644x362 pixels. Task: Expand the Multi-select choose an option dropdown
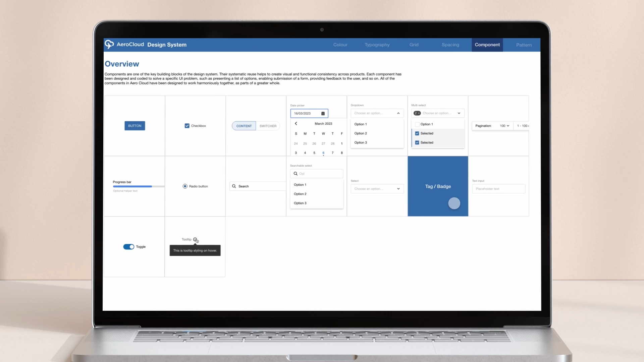tap(459, 113)
